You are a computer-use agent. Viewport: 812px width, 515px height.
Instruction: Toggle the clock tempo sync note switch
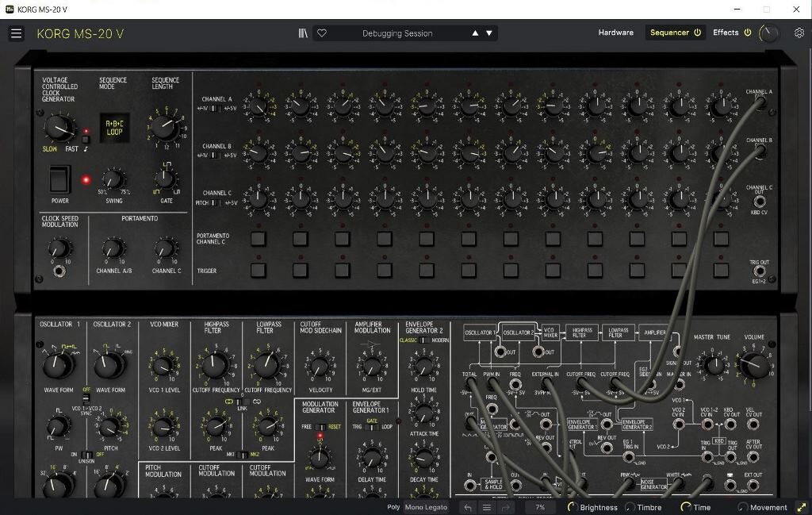coord(86,140)
